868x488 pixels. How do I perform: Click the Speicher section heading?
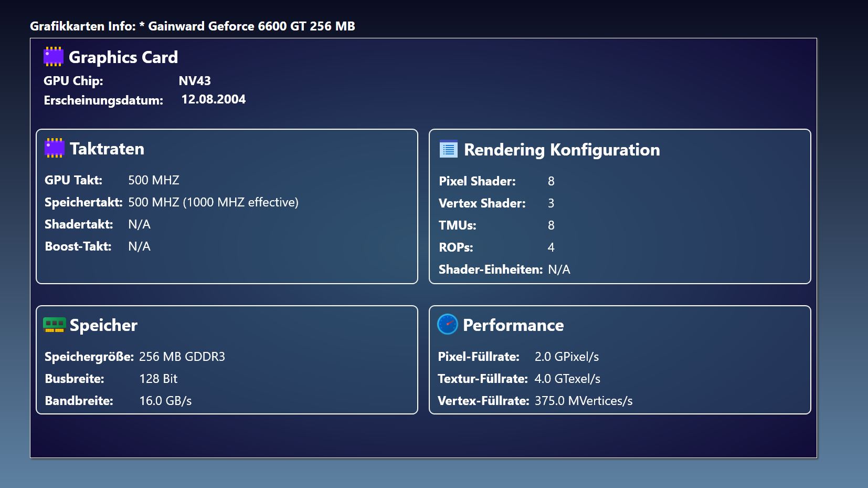103,325
